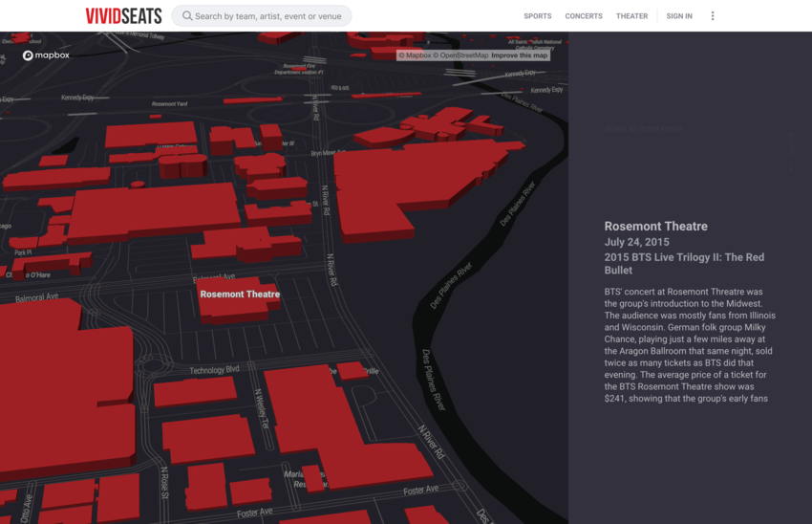Click the Rosemont Theatre map label
The image size is (812, 524).
point(240,295)
